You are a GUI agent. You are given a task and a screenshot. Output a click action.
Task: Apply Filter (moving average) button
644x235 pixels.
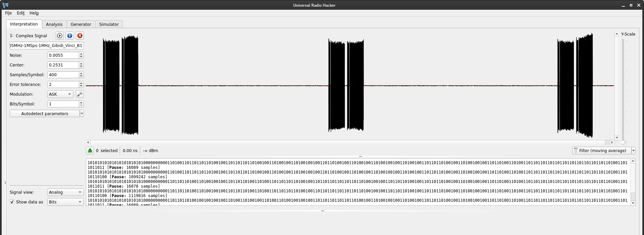click(x=602, y=151)
